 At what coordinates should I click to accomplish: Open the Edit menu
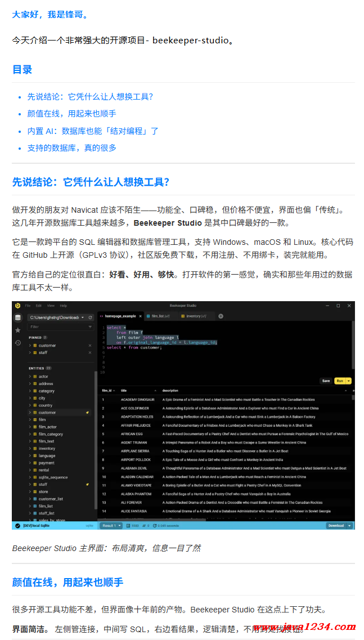[39, 306]
